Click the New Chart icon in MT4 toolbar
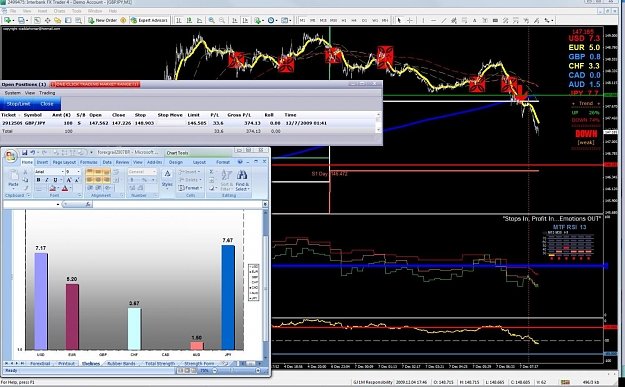The width and height of the screenshot is (625, 387). [8, 20]
